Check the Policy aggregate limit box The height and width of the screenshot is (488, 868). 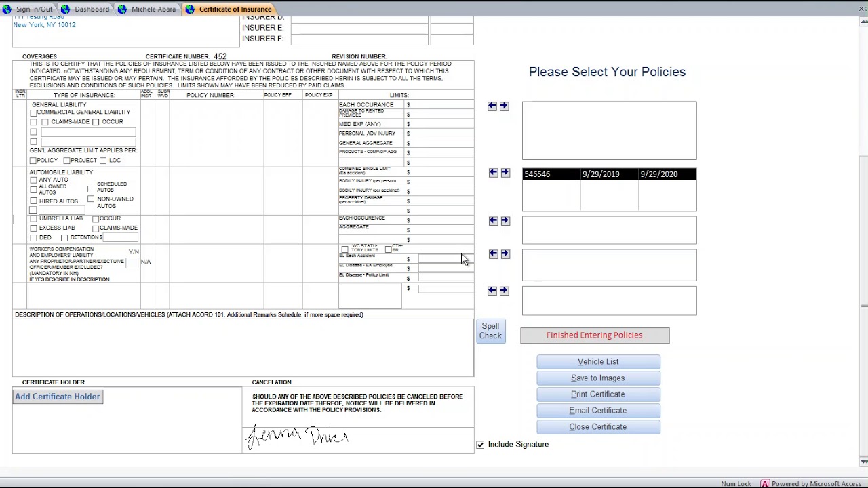(x=33, y=161)
